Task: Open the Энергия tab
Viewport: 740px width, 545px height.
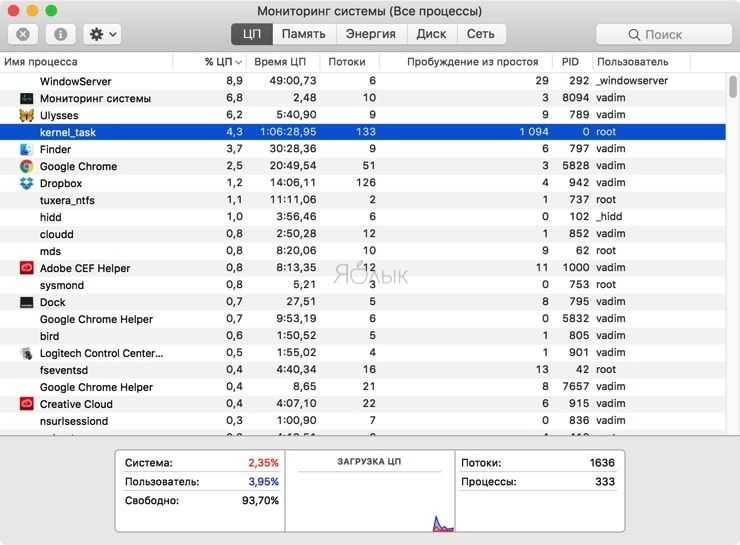Action: coord(371,34)
